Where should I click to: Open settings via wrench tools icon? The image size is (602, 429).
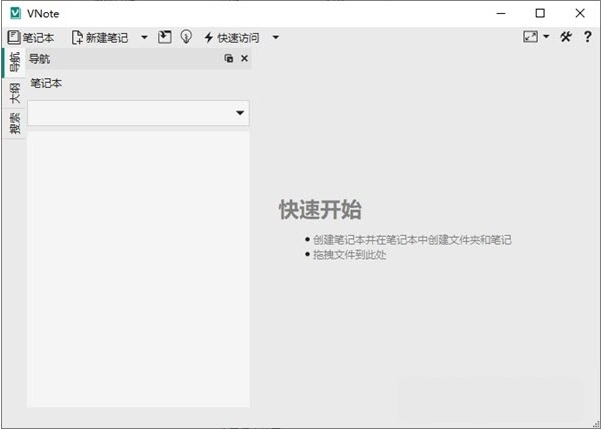(x=566, y=37)
